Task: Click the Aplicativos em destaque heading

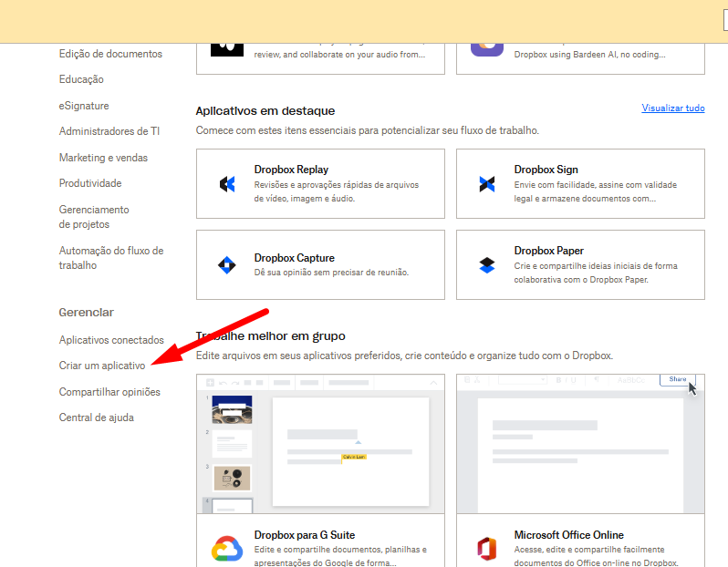Action: pos(265,111)
